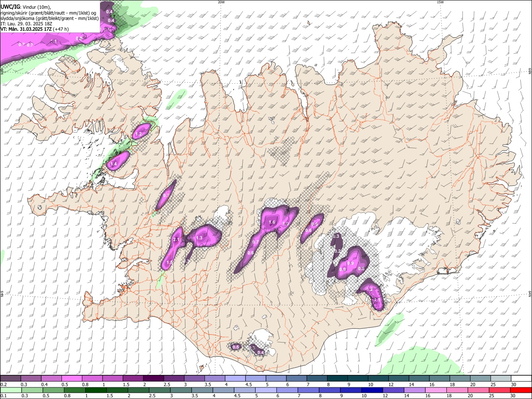
Task: Click the 'UWC/IG: Vindur (10m)' title line
Action: click(x=26, y=7)
